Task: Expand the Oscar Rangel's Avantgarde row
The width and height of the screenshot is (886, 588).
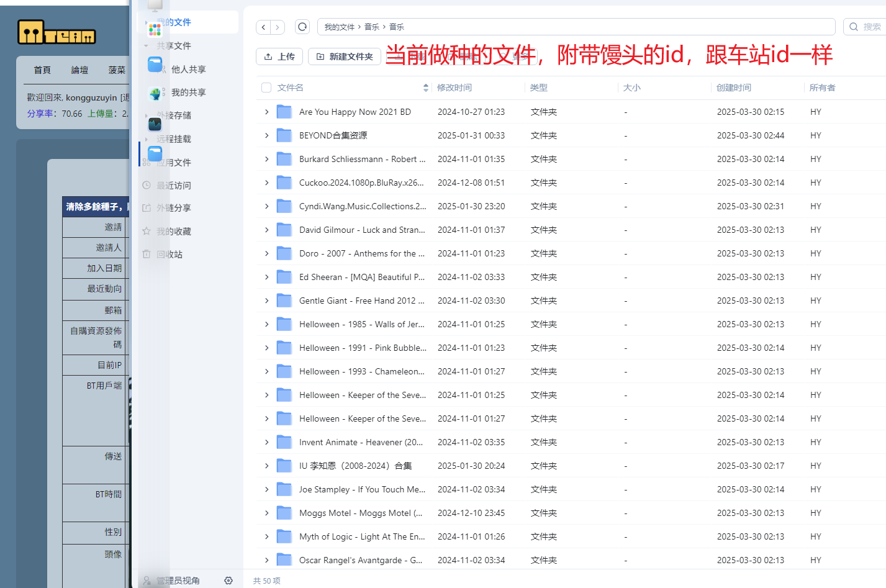Action: (266, 560)
